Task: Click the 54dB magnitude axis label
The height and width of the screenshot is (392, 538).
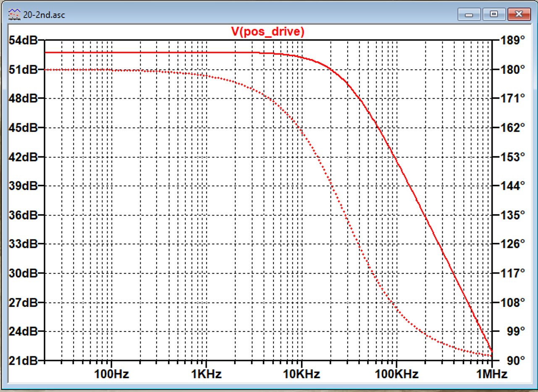Action: click(23, 40)
